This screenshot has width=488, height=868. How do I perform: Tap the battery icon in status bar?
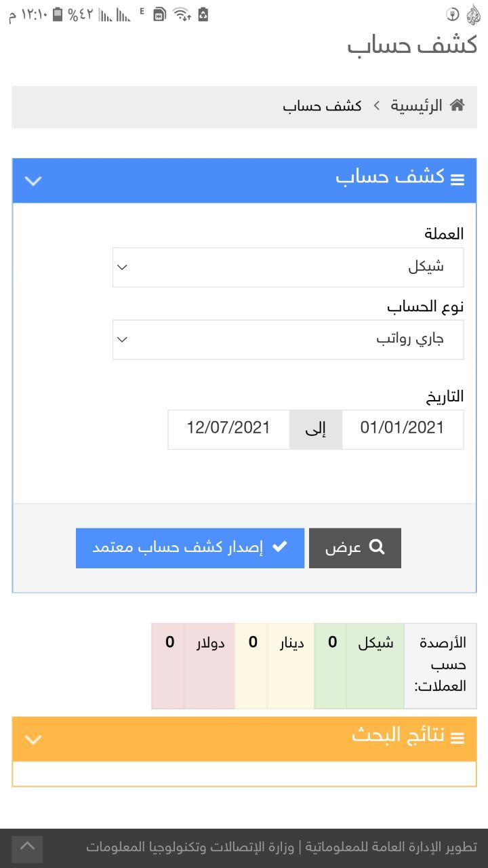57,14
